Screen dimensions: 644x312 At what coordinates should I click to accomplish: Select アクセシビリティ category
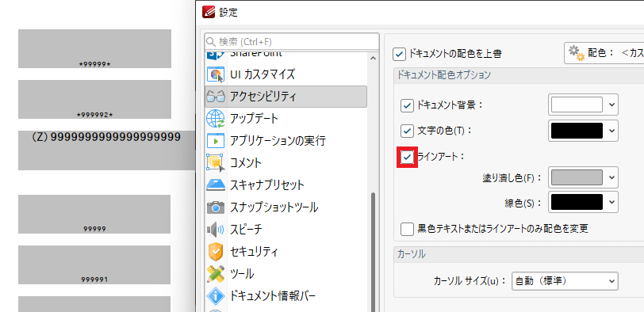pos(286,97)
